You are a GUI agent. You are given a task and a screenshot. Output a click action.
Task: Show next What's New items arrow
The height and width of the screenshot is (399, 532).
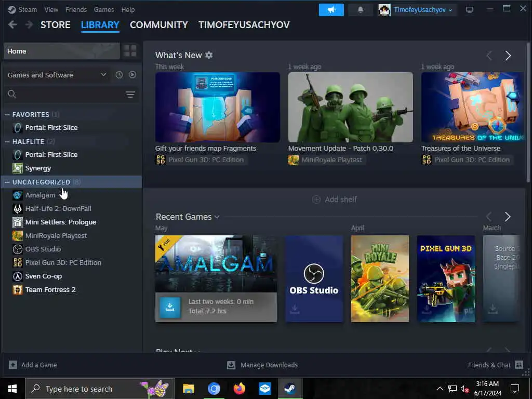pos(508,56)
